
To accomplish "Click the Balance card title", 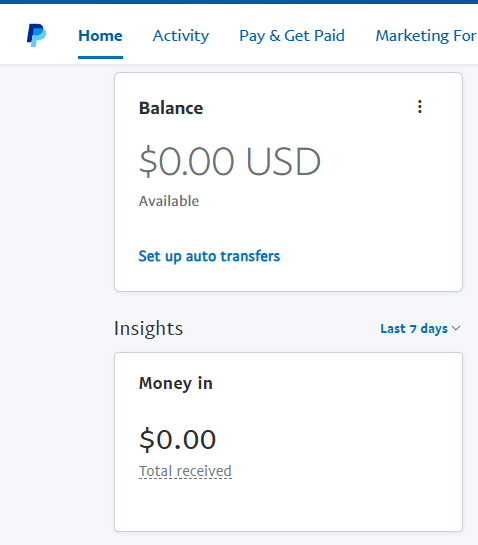I will [171, 108].
